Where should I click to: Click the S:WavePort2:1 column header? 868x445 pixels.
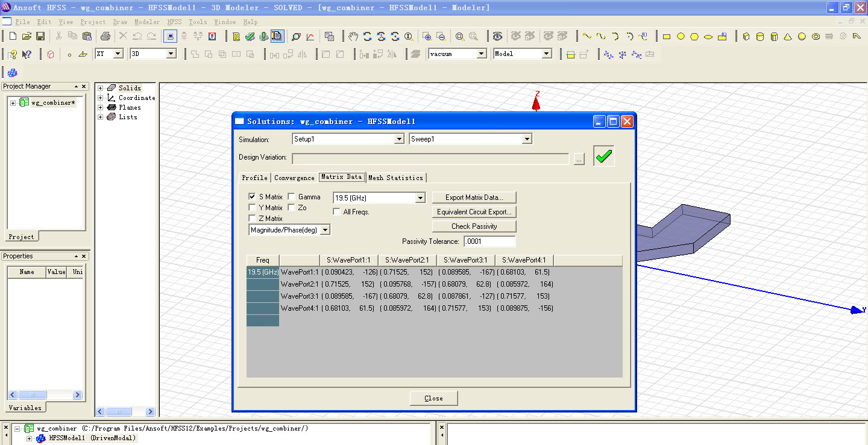click(x=407, y=260)
